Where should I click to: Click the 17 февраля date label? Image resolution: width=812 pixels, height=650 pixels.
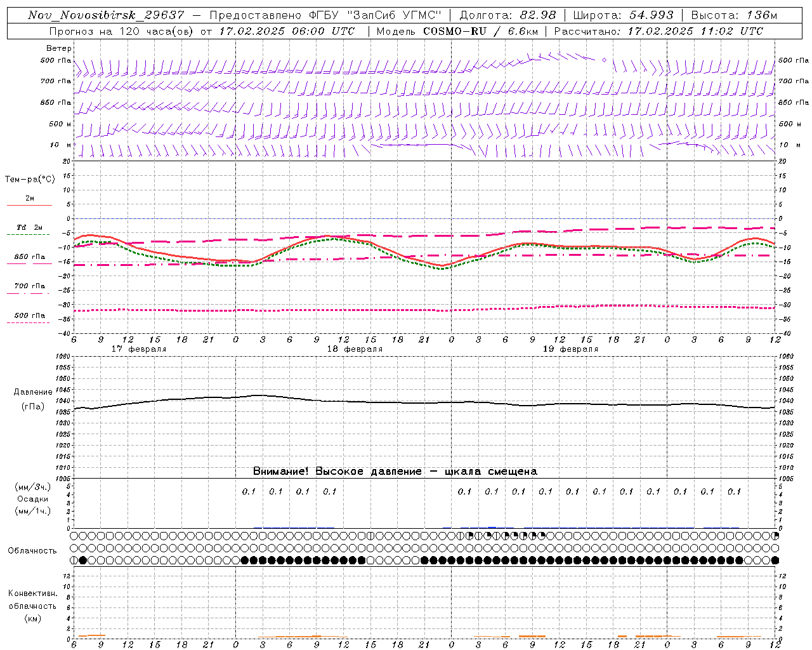click(139, 349)
